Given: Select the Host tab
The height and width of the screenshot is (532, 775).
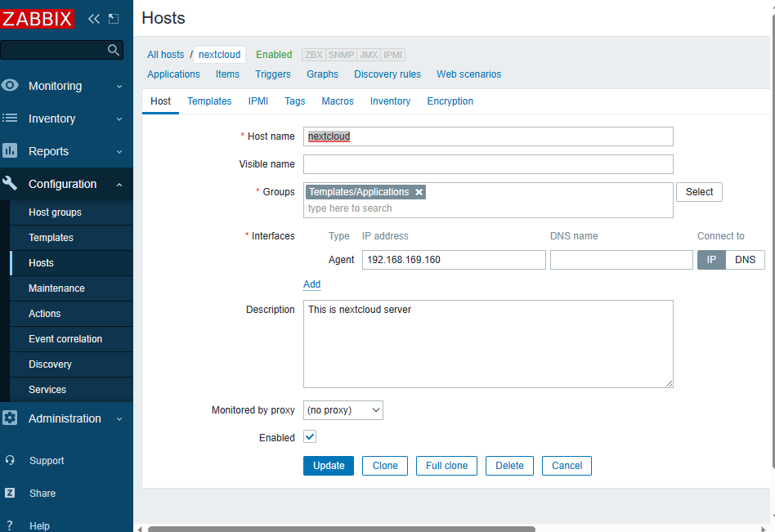Looking at the screenshot, I should click(x=160, y=101).
